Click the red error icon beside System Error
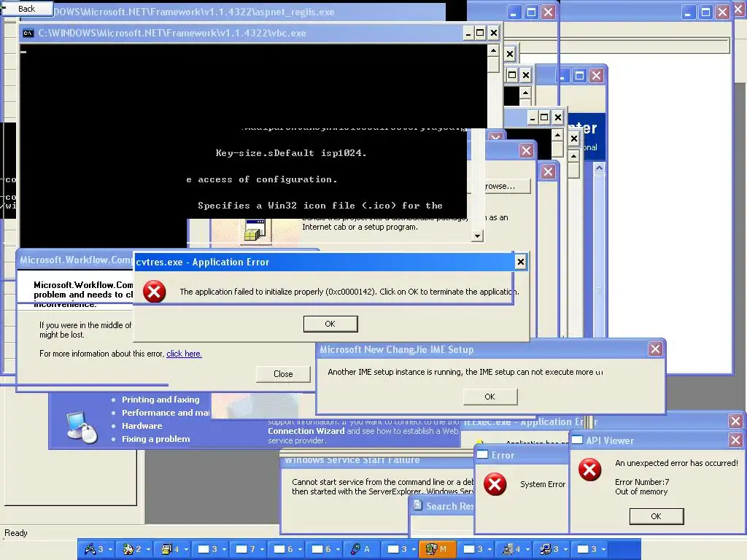 click(495, 484)
